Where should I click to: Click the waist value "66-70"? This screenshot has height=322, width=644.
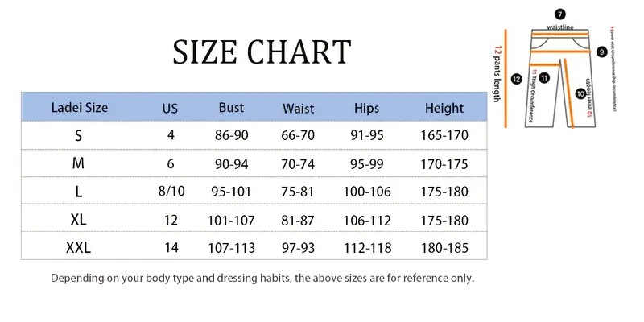tap(298, 135)
